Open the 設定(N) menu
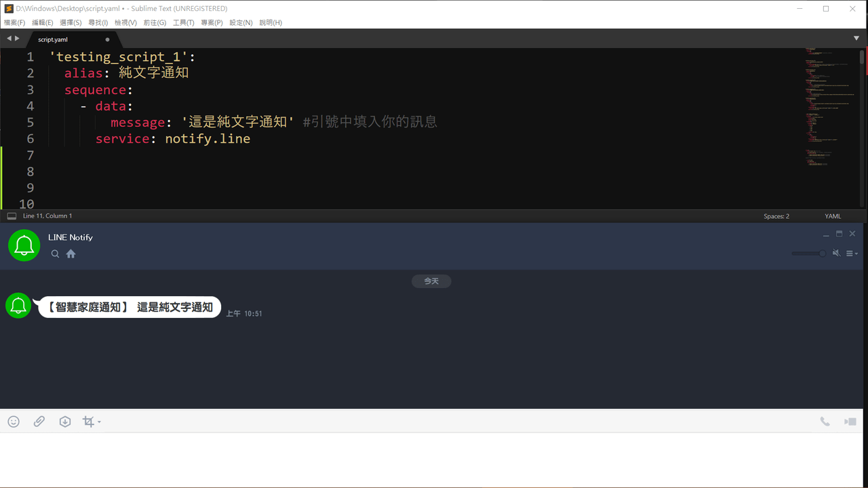 click(241, 22)
